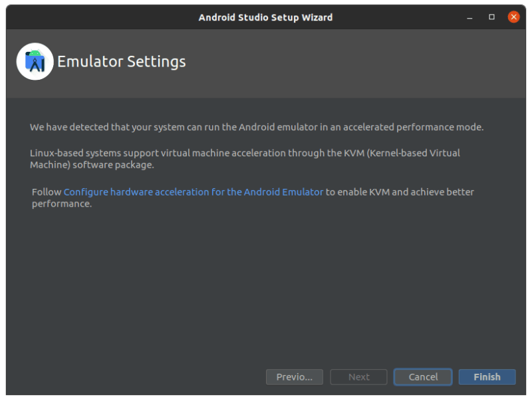Click the blank dark area above the buttons

(266, 293)
